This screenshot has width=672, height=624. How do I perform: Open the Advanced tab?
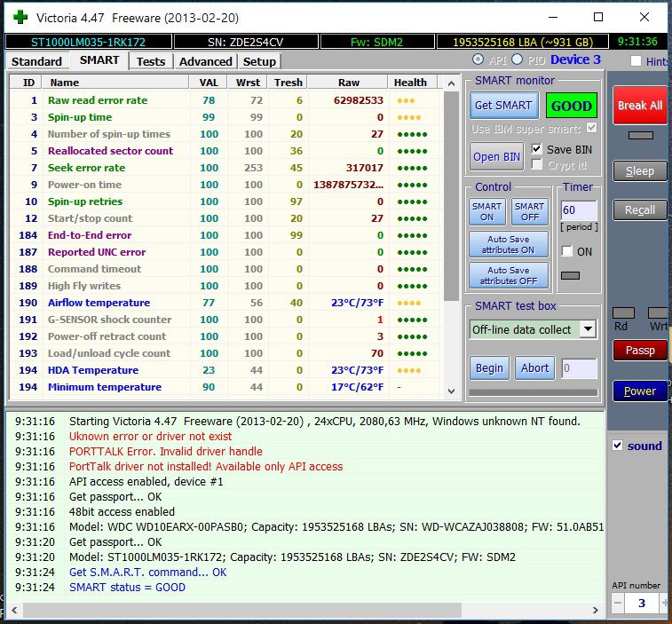pyautogui.click(x=205, y=61)
